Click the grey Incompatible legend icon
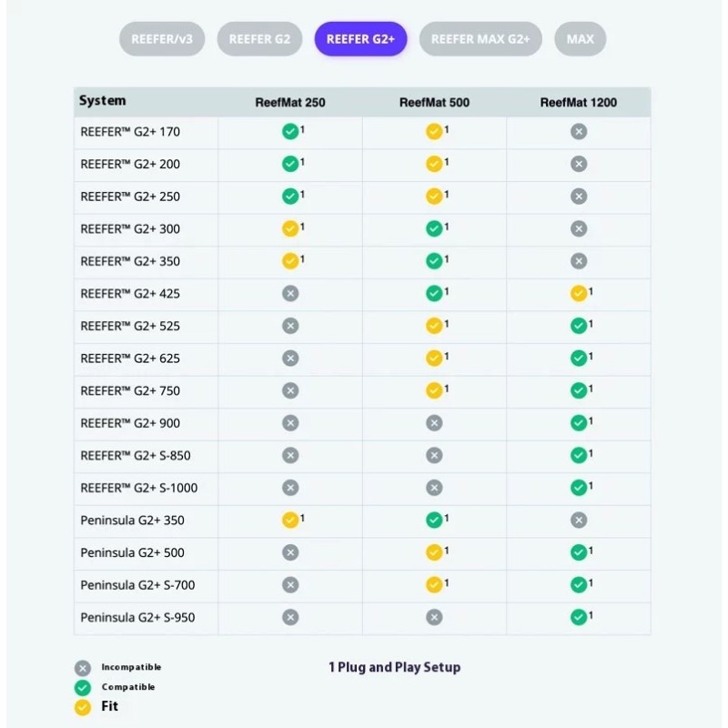Image resolution: width=728 pixels, height=728 pixels. click(x=83, y=668)
